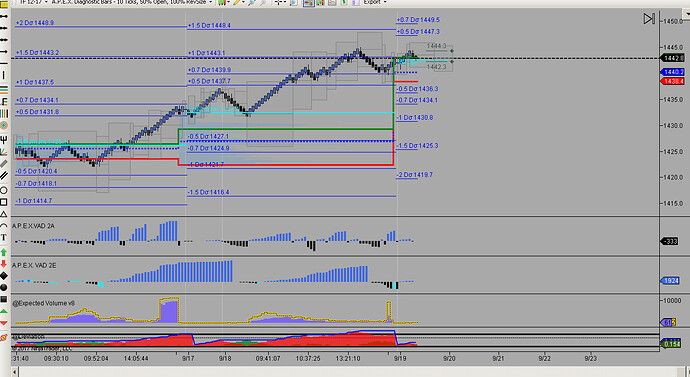Select the Andrews pitchfork tool
Image resolution: width=690 pixels, height=377 pixels.
pos(4,140)
